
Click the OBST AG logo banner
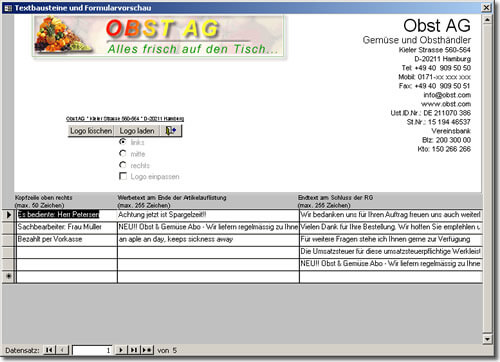159,36
